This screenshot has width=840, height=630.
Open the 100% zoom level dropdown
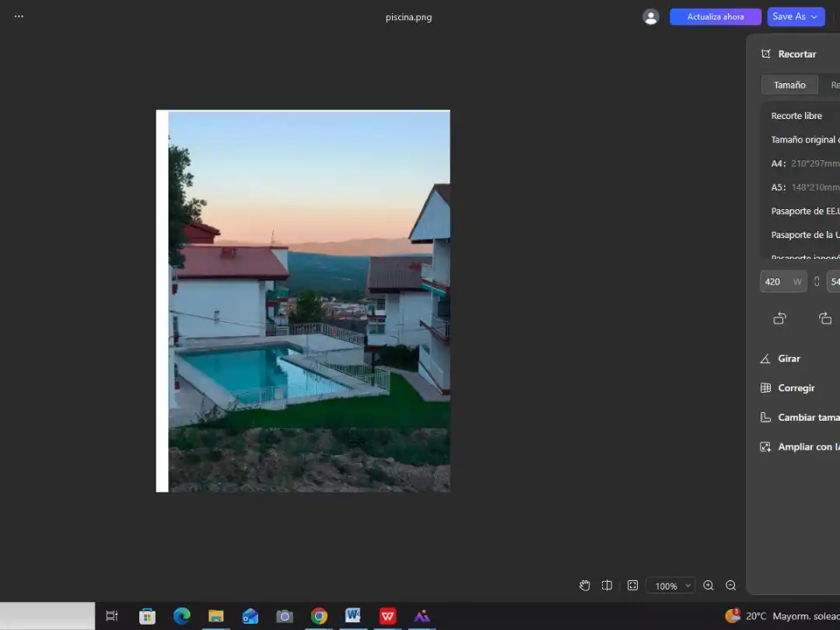tap(670, 586)
